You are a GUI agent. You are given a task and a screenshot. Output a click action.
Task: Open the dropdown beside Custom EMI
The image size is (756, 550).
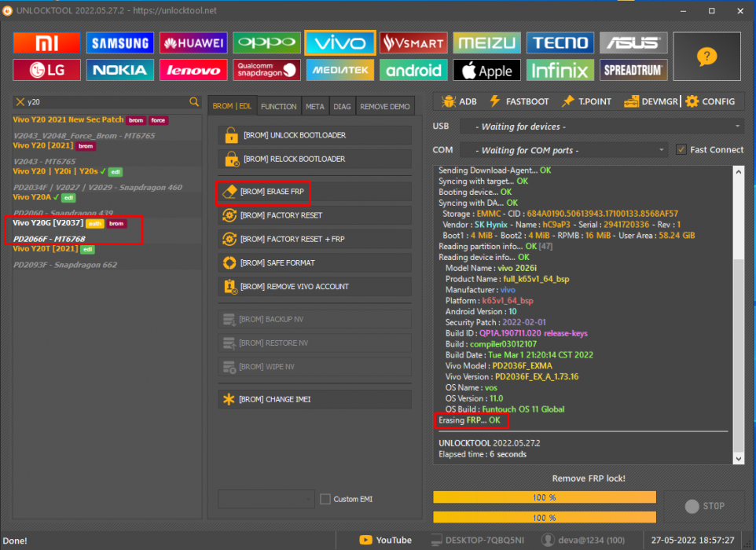tap(266, 499)
